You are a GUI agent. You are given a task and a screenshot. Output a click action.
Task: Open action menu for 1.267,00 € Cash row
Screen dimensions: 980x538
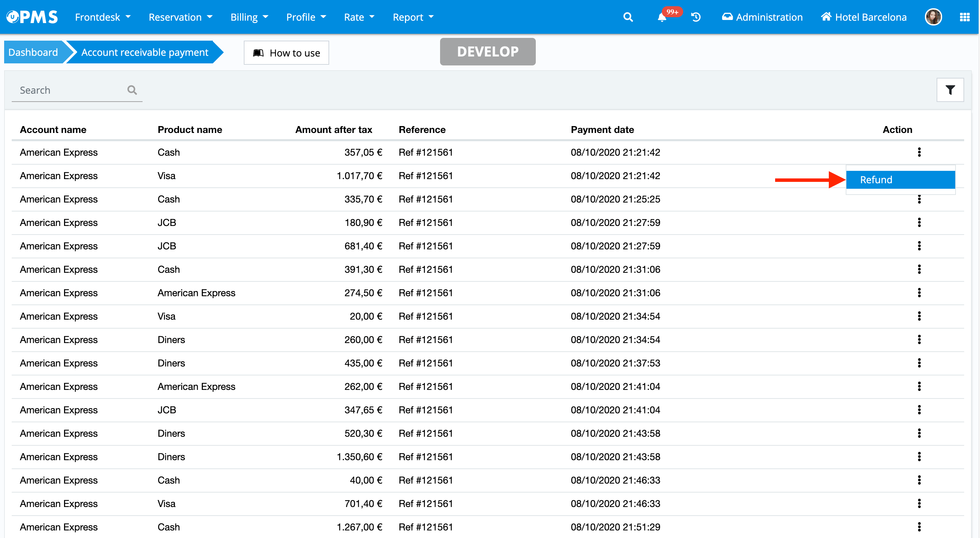[919, 527]
